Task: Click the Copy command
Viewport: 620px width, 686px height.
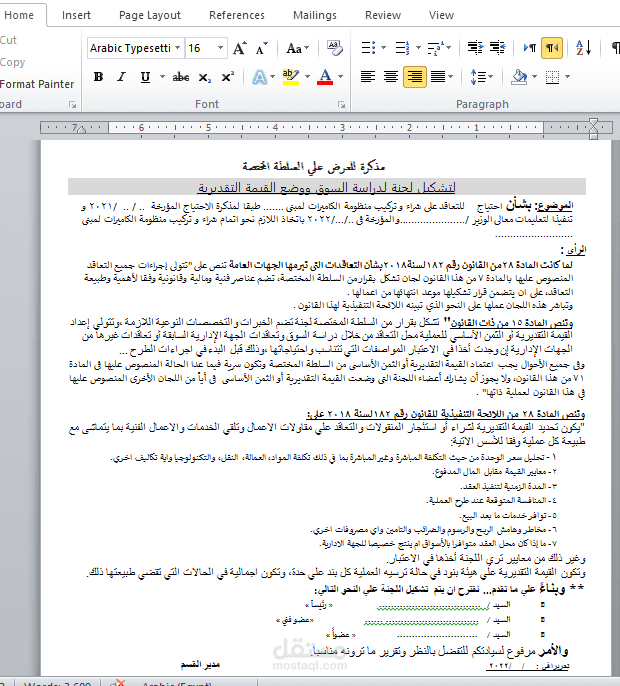Action: [x=12, y=63]
